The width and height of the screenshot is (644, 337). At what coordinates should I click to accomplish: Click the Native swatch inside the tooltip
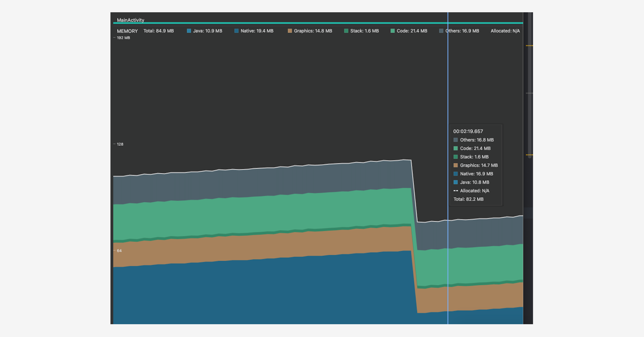456,174
